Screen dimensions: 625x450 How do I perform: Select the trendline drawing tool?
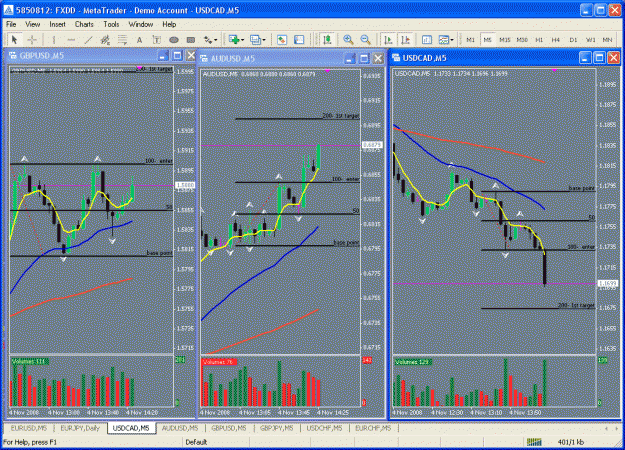point(88,39)
